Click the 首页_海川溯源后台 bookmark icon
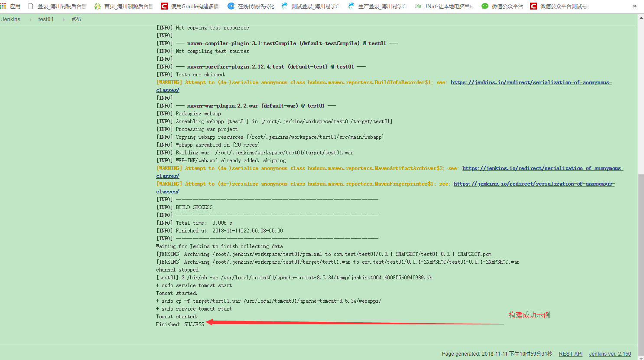644x360 pixels. 98,6
